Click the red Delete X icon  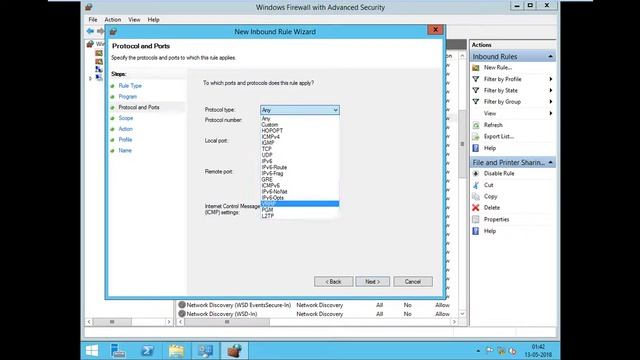click(x=476, y=208)
